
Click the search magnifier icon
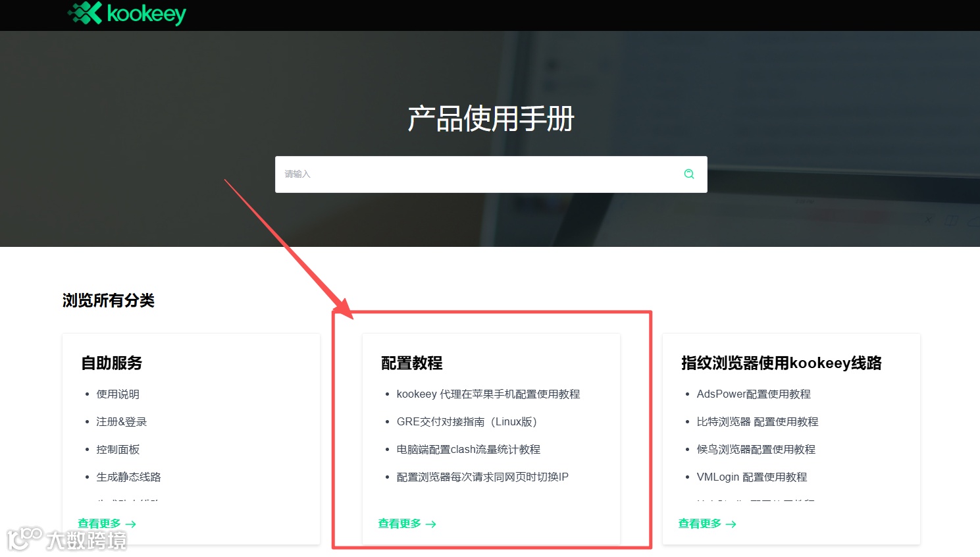[689, 174]
